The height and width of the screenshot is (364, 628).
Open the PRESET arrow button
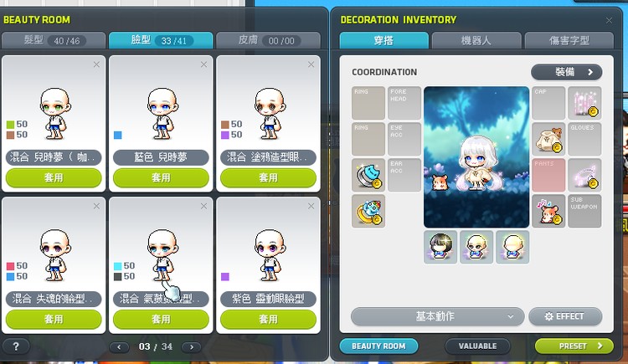coord(574,346)
